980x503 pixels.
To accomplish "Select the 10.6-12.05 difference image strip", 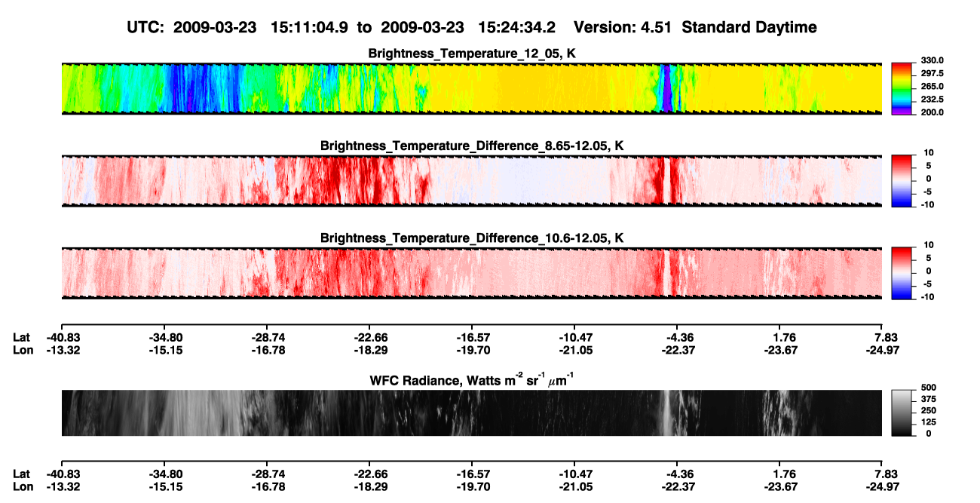I will [471, 273].
